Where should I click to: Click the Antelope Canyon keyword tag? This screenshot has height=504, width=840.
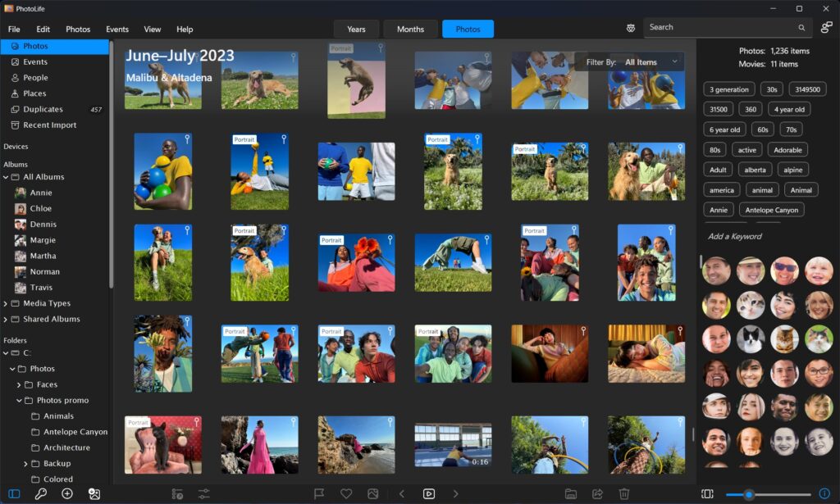pos(771,210)
